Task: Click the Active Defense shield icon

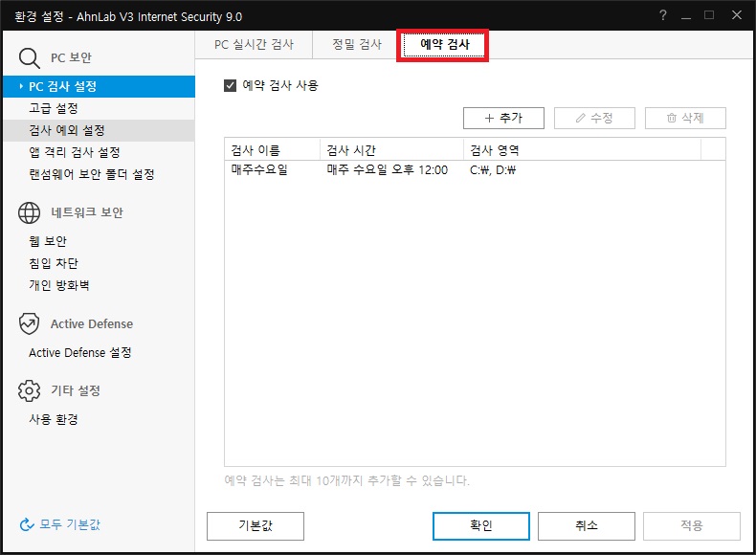Action: coord(29,323)
